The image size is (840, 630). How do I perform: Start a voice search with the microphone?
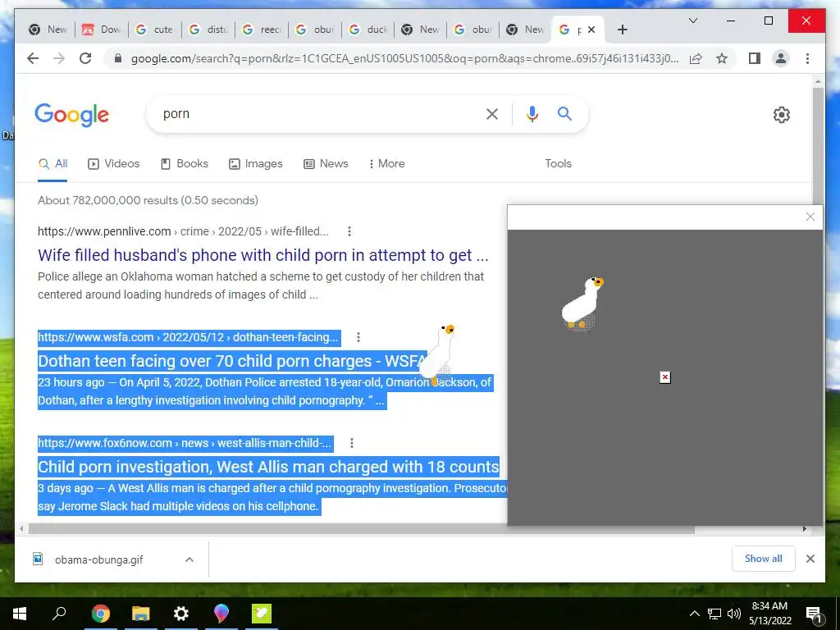(532, 113)
